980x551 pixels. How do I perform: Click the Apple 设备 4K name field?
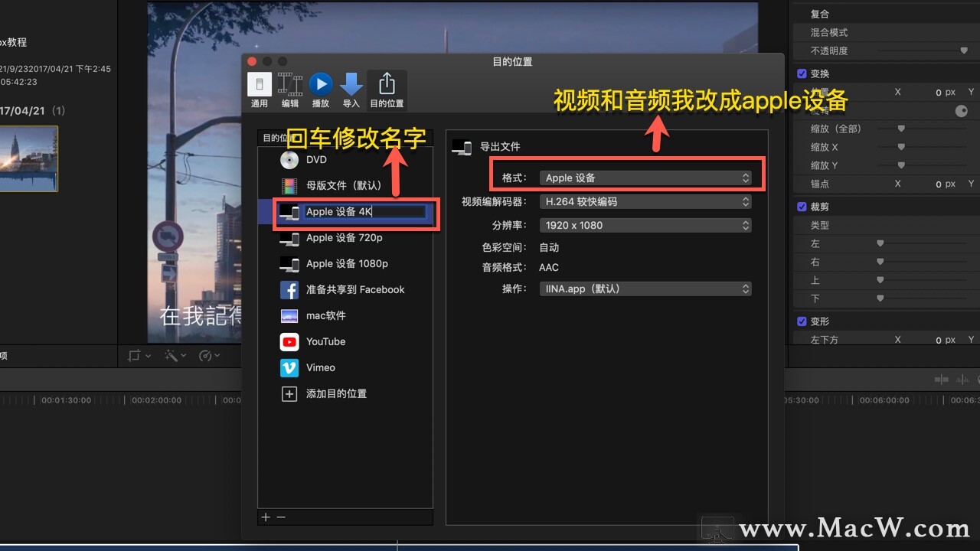pyautogui.click(x=364, y=212)
